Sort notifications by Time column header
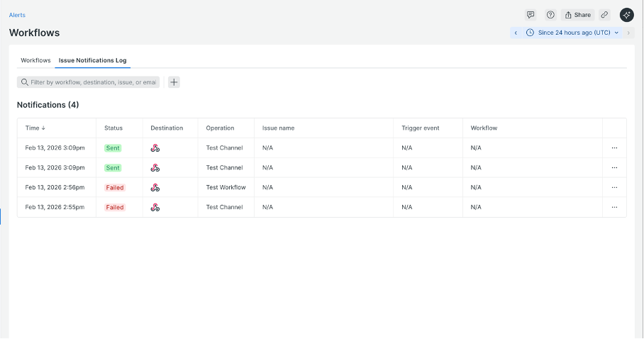644x339 pixels. pyautogui.click(x=35, y=128)
